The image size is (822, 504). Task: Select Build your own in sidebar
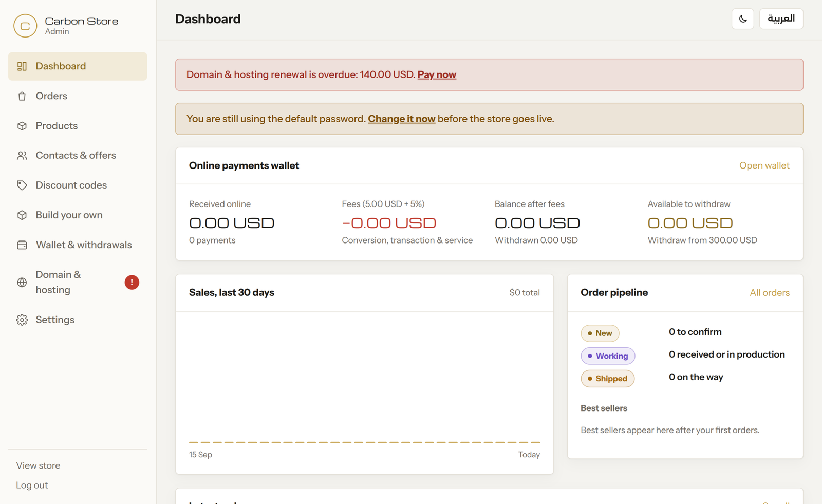[78, 215]
